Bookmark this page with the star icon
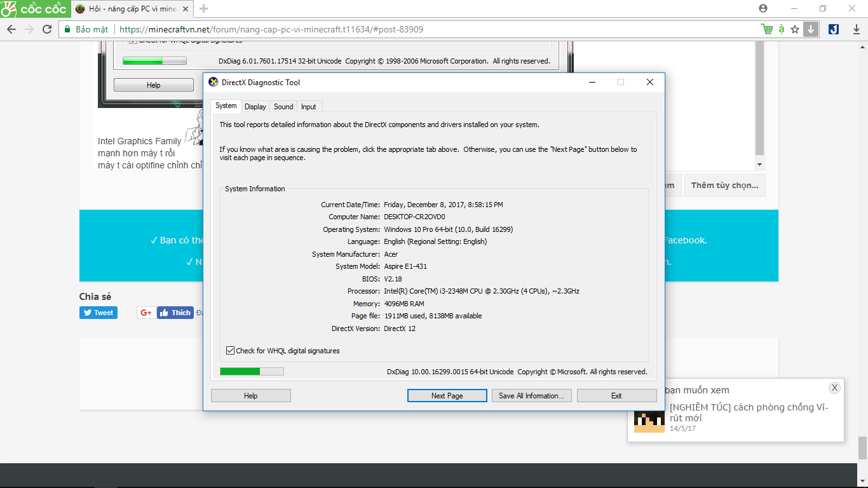Screen dimensions: 868x488 pos(795,29)
